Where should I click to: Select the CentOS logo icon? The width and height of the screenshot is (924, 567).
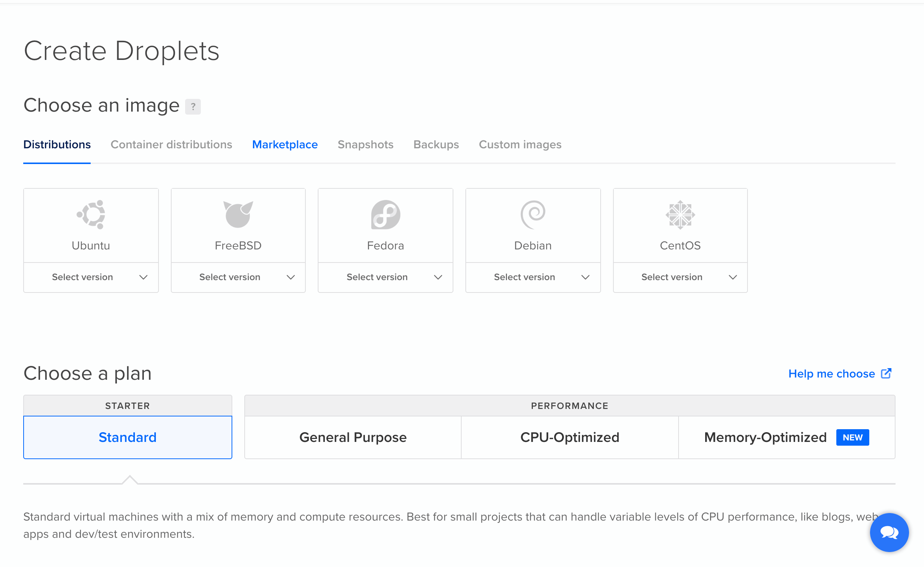680,215
